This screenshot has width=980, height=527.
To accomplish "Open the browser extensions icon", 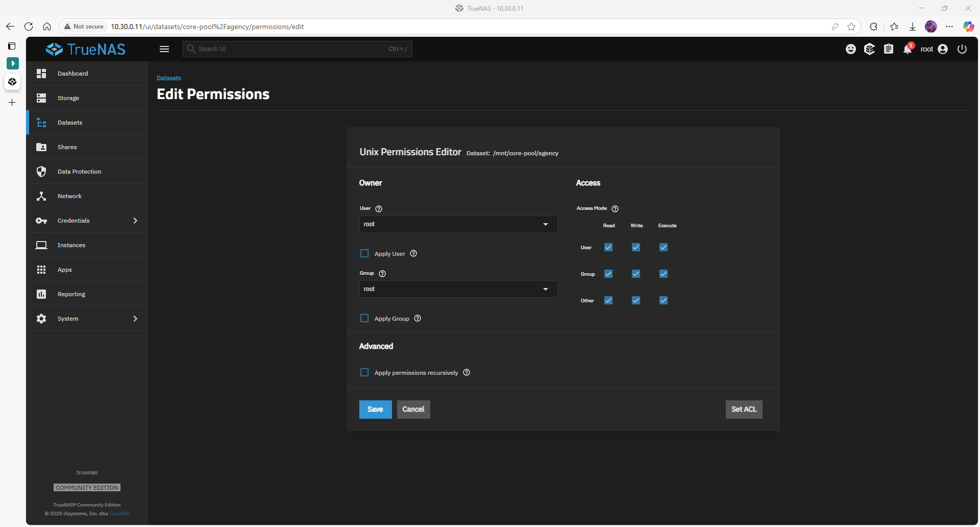I will pyautogui.click(x=874, y=27).
